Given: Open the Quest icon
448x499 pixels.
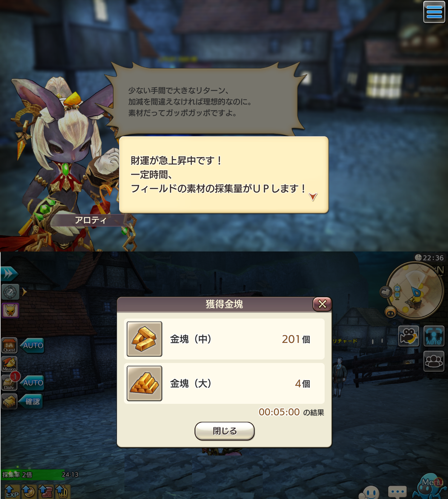Looking at the screenshot, I should coord(9,346).
